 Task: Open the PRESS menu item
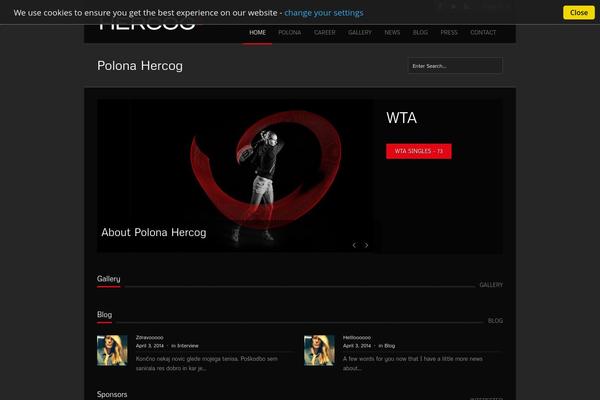pos(449,33)
